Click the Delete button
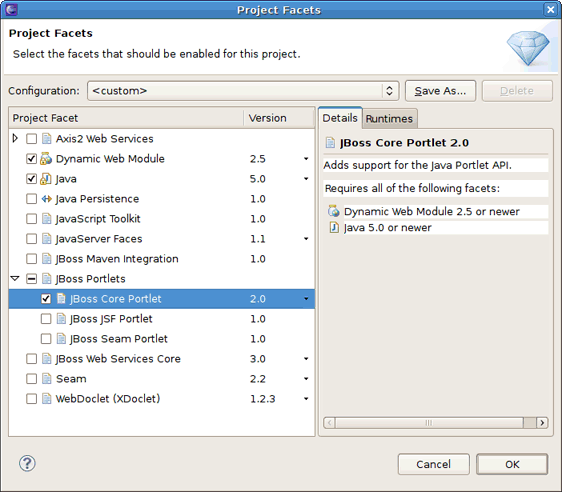 [517, 91]
